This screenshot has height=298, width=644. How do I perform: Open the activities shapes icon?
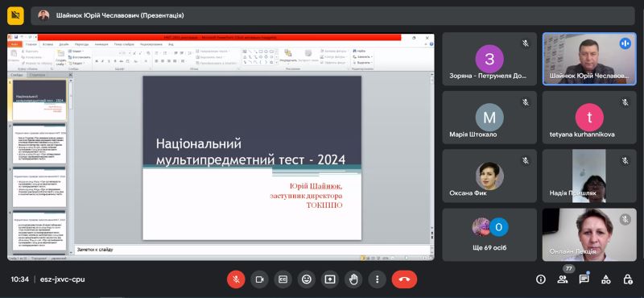coord(606,279)
